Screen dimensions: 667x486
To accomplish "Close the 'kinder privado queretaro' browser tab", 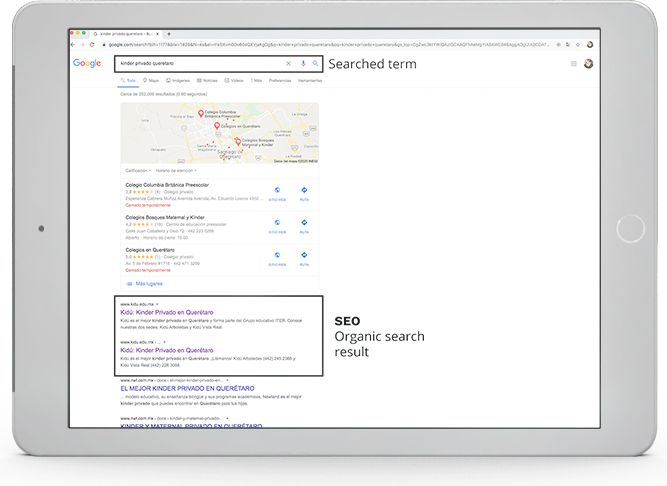I will (x=157, y=34).
